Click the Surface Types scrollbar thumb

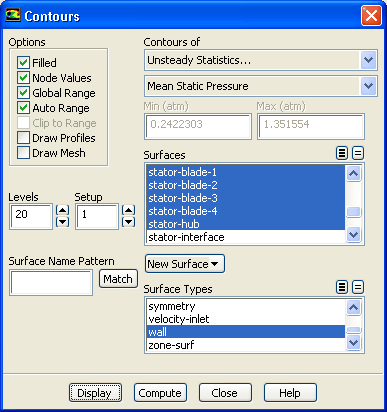(354, 330)
